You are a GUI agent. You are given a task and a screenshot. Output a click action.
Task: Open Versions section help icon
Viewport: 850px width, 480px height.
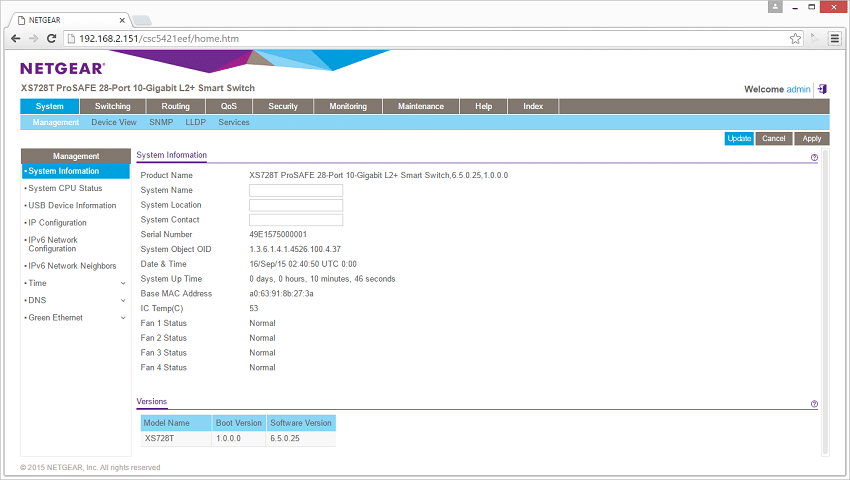(814, 404)
